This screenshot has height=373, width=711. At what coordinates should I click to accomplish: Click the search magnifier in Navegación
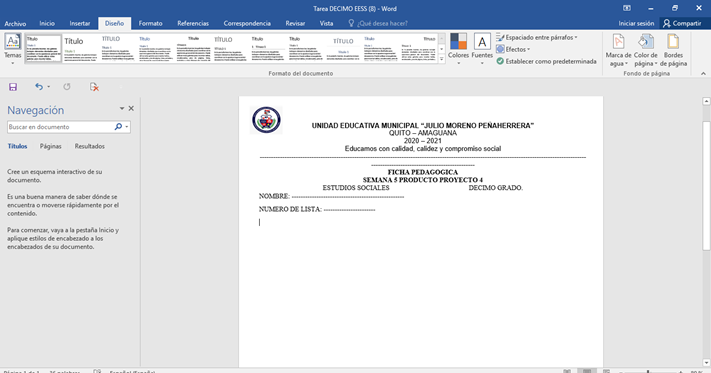[118, 127]
